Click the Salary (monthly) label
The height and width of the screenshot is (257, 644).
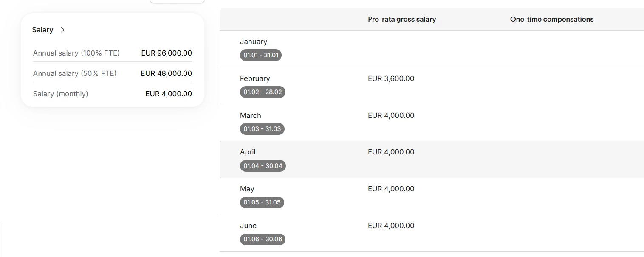(x=61, y=94)
